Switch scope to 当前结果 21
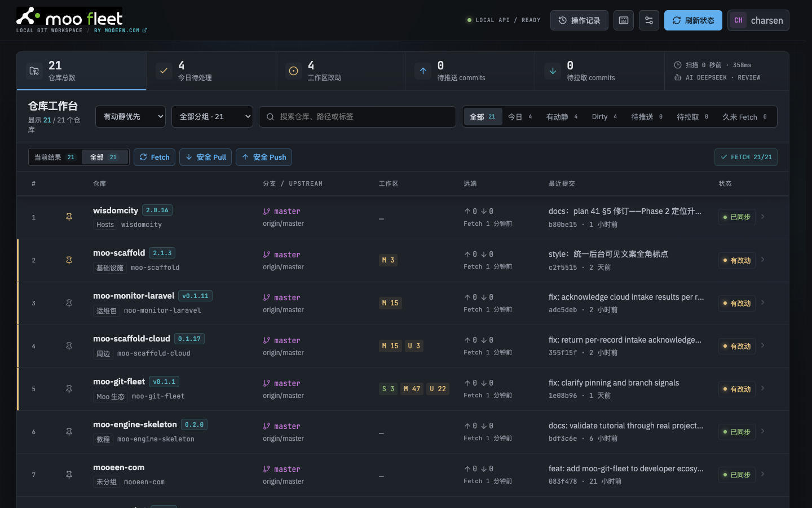Image resolution: width=812 pixels, height=508 pixels. 55,157
